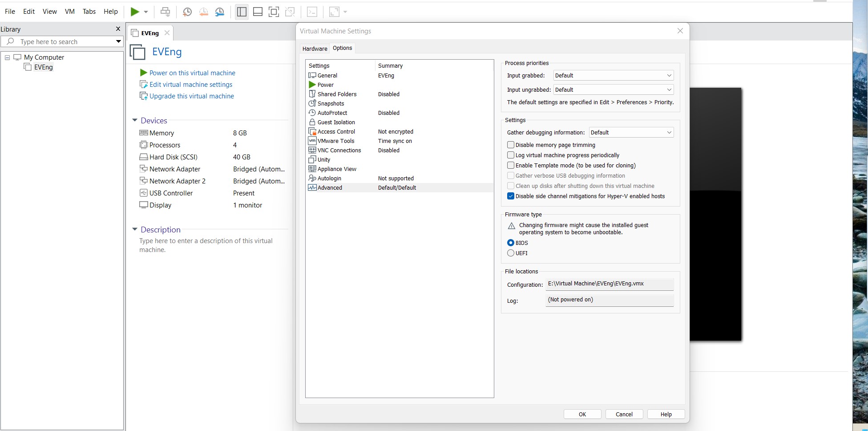The width and height of the screenshot is (868, 431).
Task: Select the BIOS firmware radio button
Action: (511, 243)
